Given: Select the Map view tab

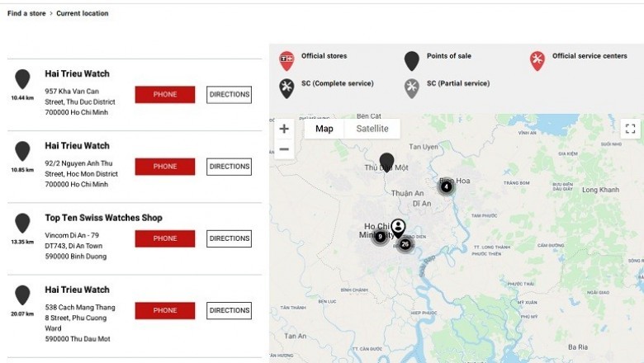Looking at the screenshot, I should (x=324, y=129).
